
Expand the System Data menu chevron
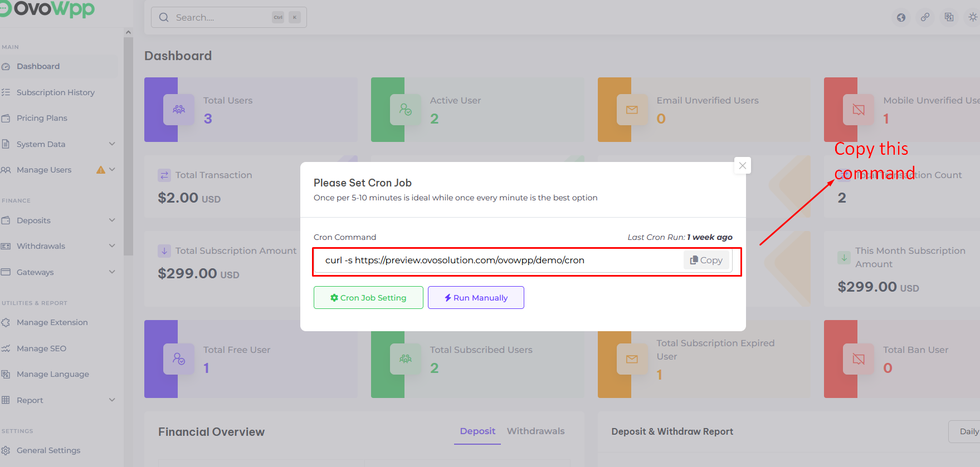point(112,144)
